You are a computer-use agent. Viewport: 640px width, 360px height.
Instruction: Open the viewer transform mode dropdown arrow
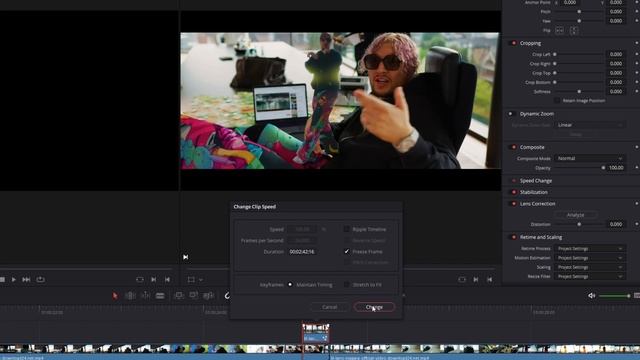coord(201,280)
